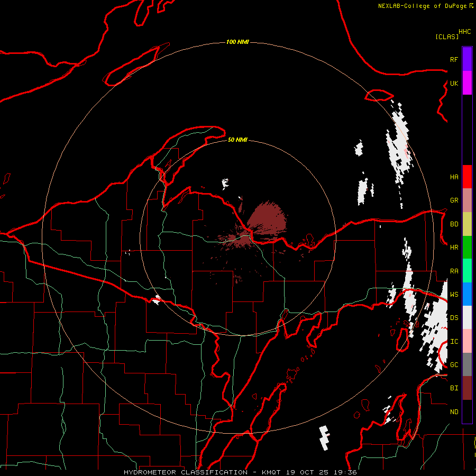Click the RF legend label
476x476 pixels.
point(454,59)
